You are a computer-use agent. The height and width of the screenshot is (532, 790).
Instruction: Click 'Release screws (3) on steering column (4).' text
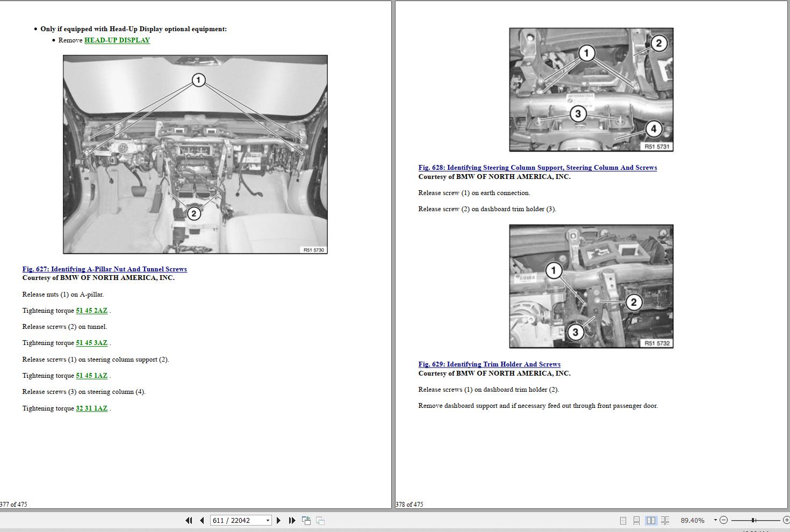[x=84, y=392]
